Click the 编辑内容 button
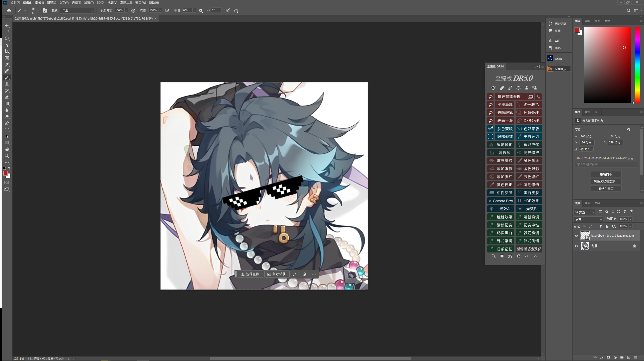The image size is (644, 361). tap(606, 174)
